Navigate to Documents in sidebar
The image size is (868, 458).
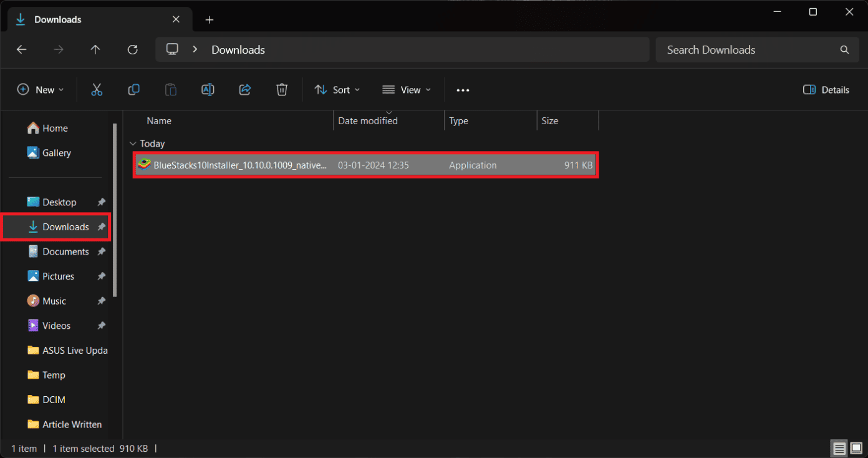pyautogui.click(x=65, y=251)
